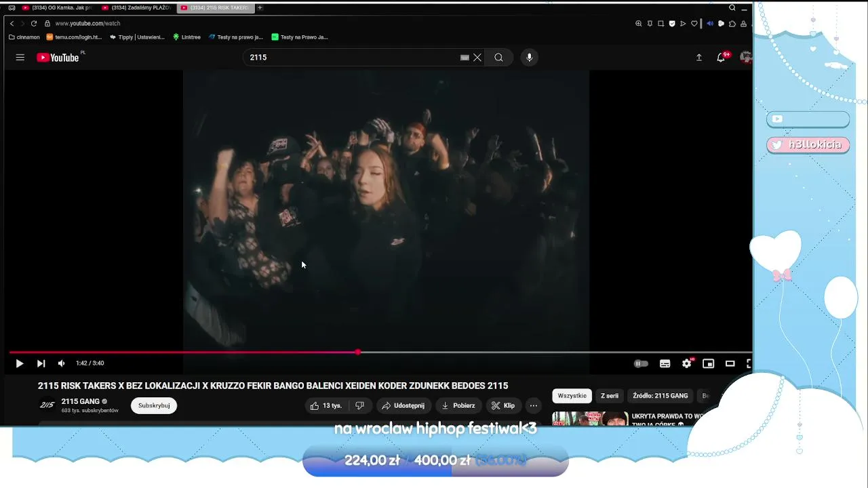Open second Testy na Prawo Ja bookmark
The image size is (868, 488).
tap(300, 37)
